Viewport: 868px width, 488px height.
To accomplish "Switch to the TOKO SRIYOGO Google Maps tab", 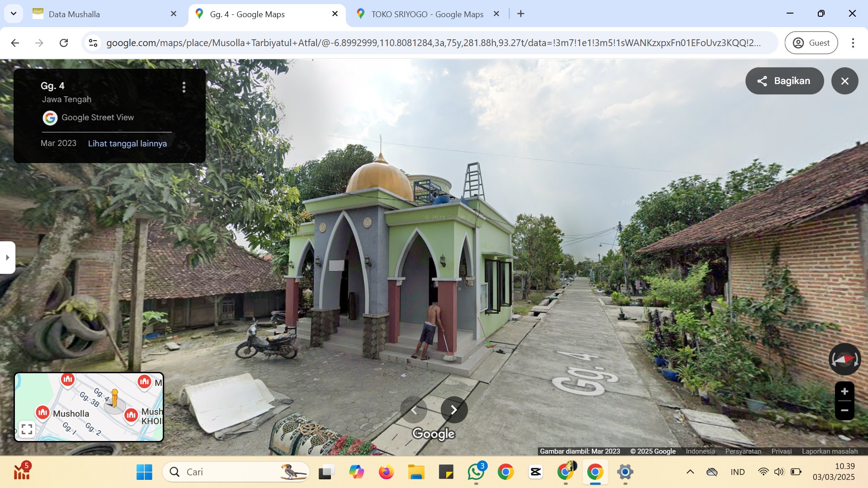I will pos(427,14).
